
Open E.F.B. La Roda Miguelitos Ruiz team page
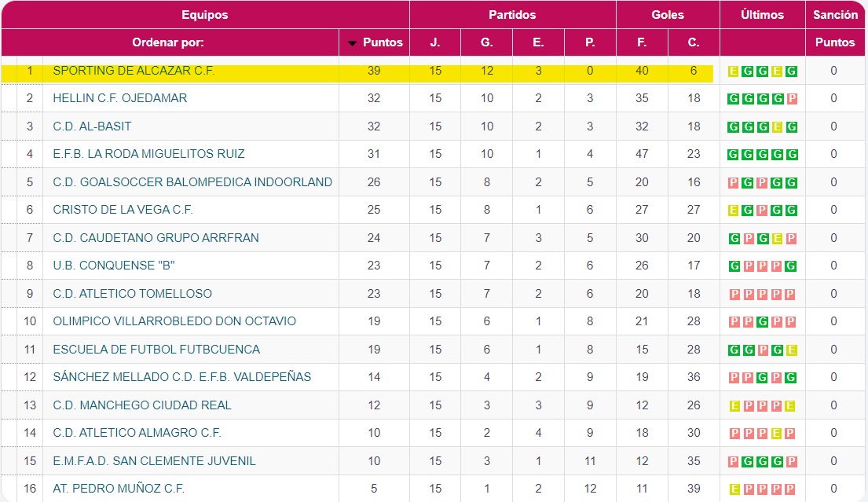pyautogui.click(x=148, y=154)
